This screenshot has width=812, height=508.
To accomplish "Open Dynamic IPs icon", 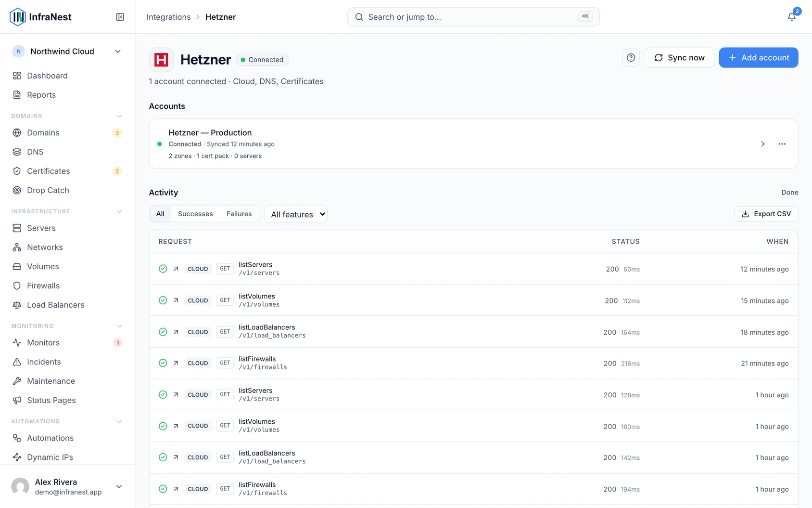I will click(17, 457).
